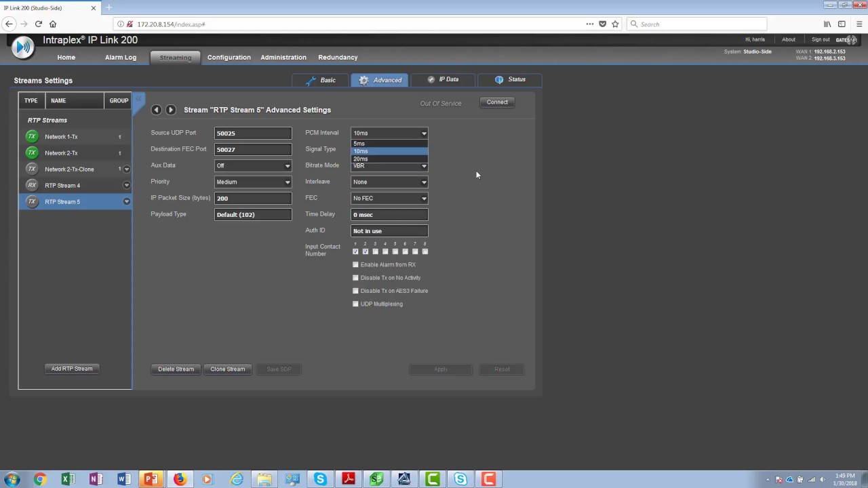The width and height of the screenshot is (868, 488).
Task: Open the Configuration menu
Action: [x=229, y=58]
